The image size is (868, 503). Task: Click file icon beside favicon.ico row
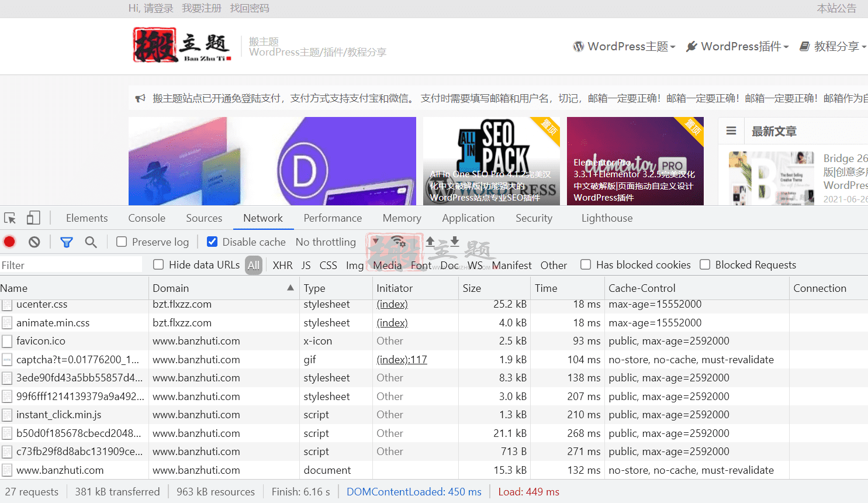pyautogui.click(x=7, y=341)
